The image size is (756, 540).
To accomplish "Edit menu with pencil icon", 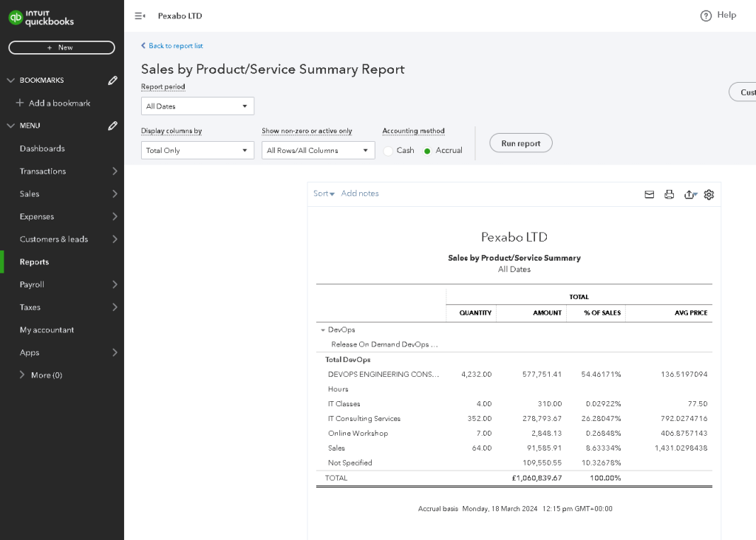I will 112,126.
